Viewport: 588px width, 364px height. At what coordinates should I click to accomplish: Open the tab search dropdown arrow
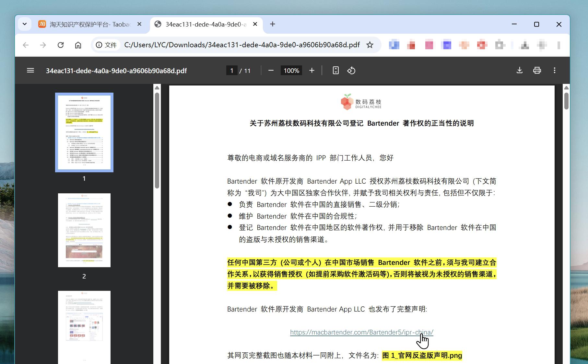click(25, 24)
